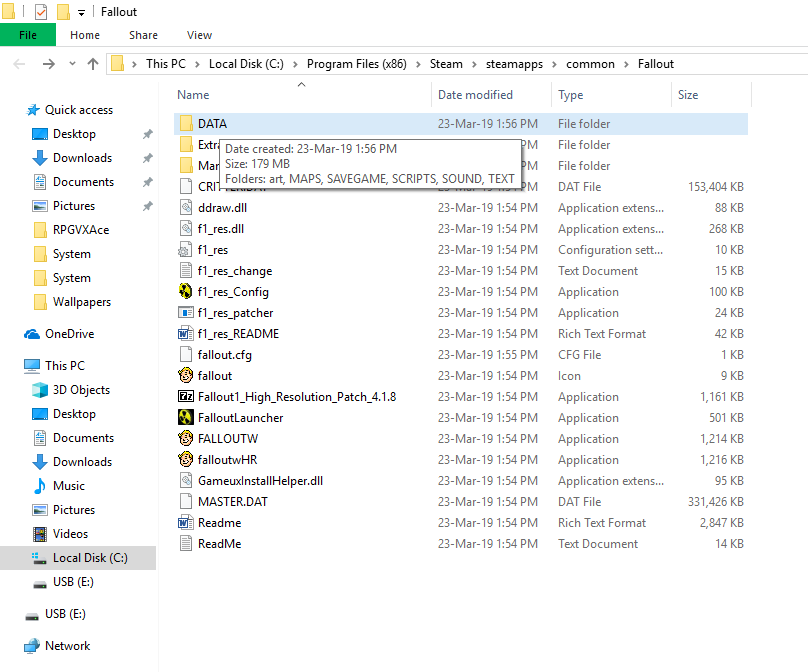Open the Customize Quick Access Toolbar dropdown
The width and height of the screenshot is (808, 672).
pyautogui.click(x=81, y=13)
